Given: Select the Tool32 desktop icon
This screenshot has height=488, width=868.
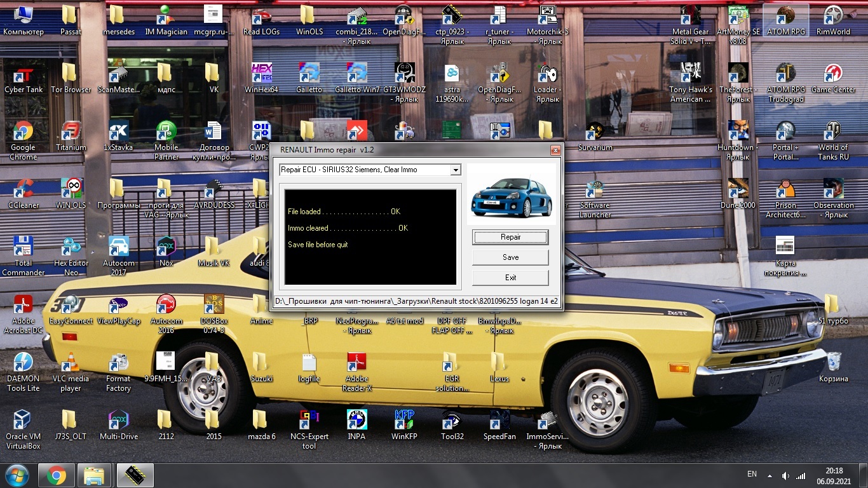Looking at the screenshot, I should (452, 425).
